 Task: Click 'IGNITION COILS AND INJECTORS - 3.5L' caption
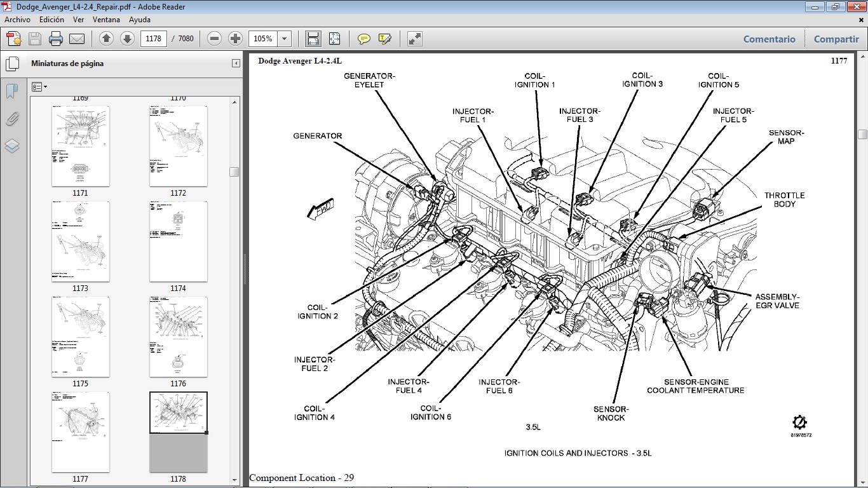(x=578, y=453)
